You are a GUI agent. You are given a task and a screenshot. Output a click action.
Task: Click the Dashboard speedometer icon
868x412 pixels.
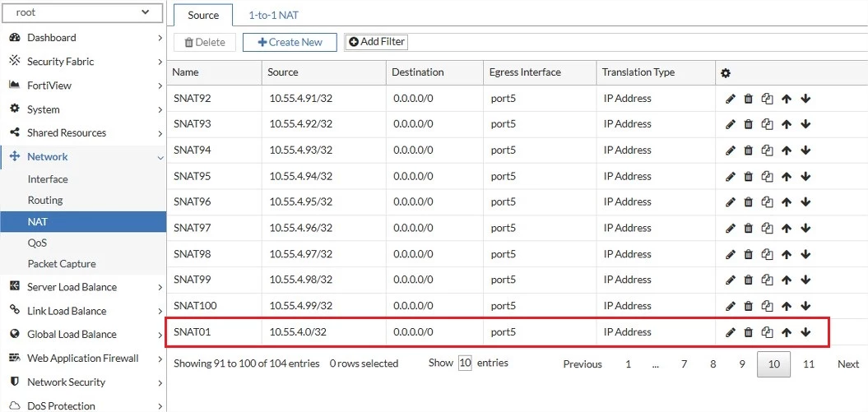point(15,38)
